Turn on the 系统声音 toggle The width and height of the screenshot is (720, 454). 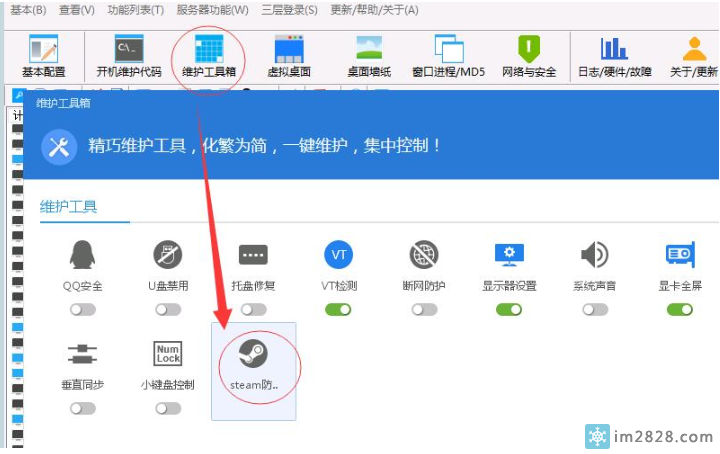(595, 309)
